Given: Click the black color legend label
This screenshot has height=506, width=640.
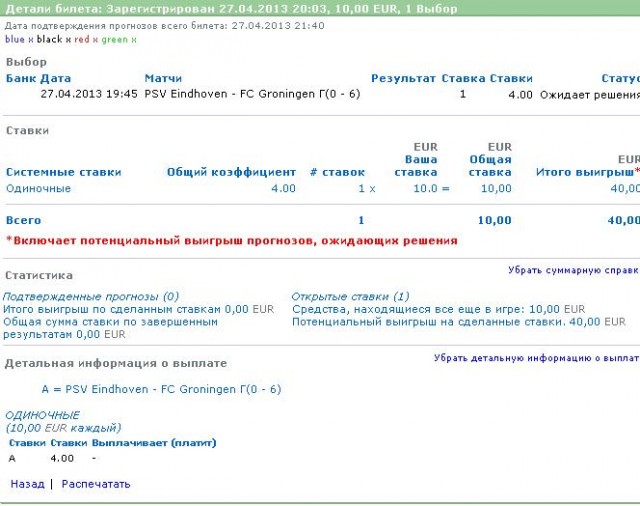Looking at the screenshot, I should click(x=49, y=40).
